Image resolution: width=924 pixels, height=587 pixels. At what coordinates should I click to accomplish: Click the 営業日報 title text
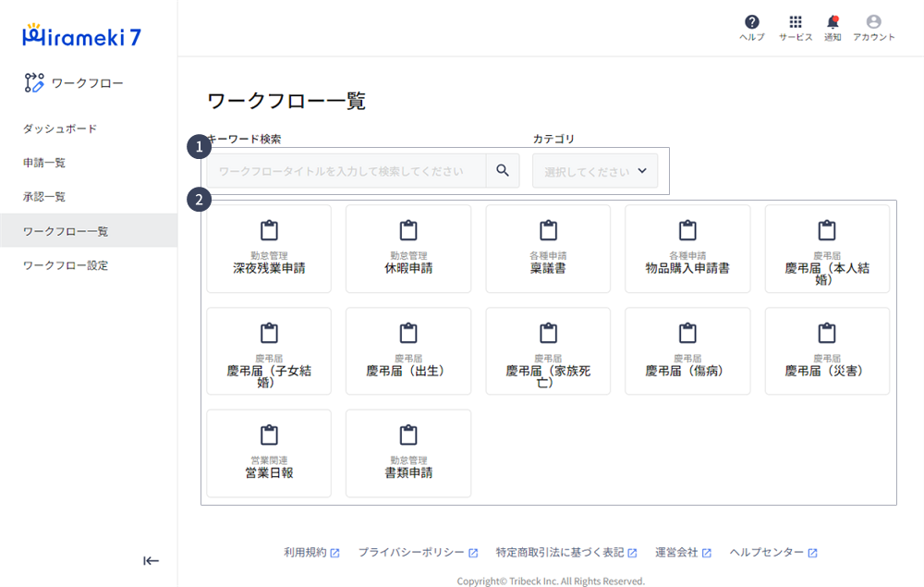tap(269, 472)
